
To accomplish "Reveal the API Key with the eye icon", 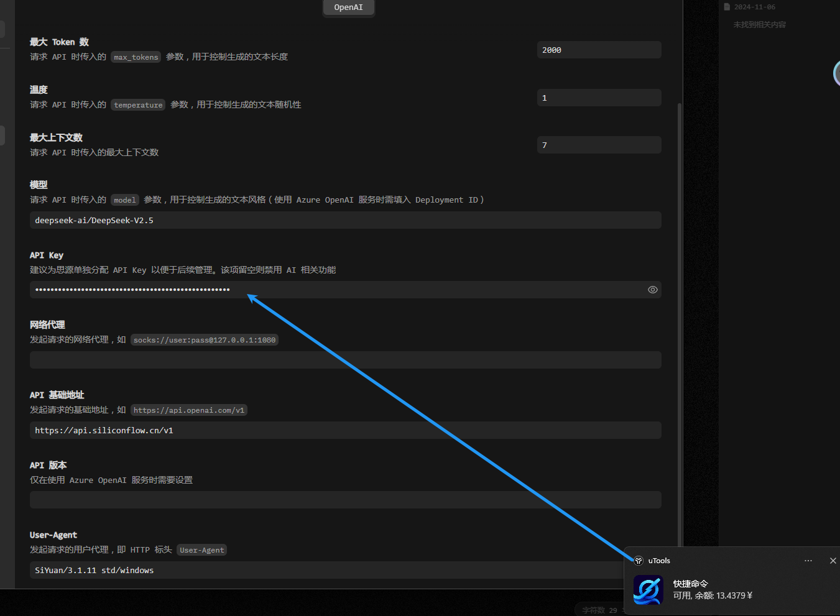I will (652, 290).
